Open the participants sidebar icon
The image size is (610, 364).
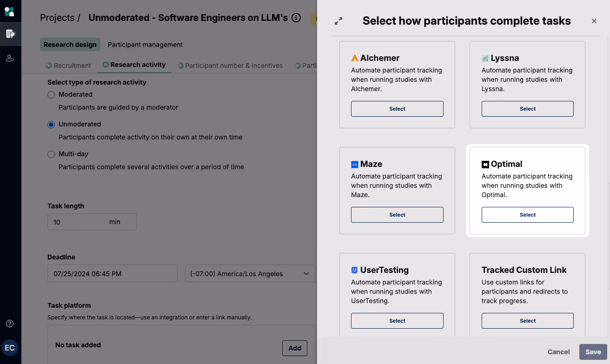point(10,58)
